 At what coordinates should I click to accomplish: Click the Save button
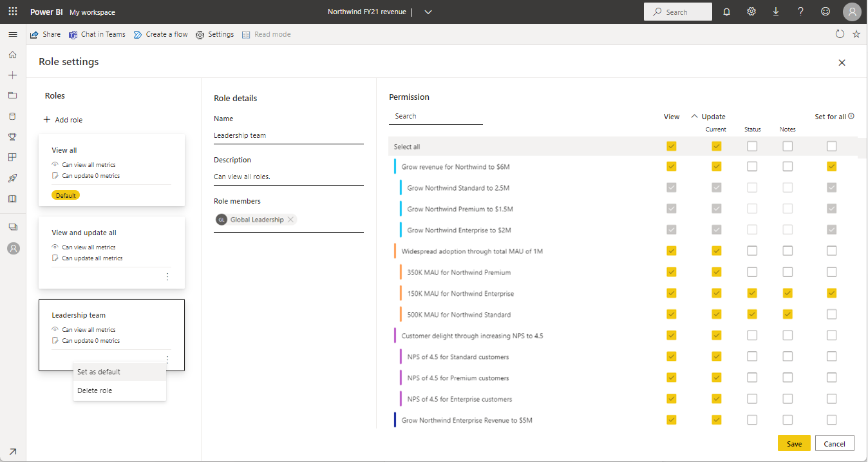pyautogui.click(x=794, y=443)
